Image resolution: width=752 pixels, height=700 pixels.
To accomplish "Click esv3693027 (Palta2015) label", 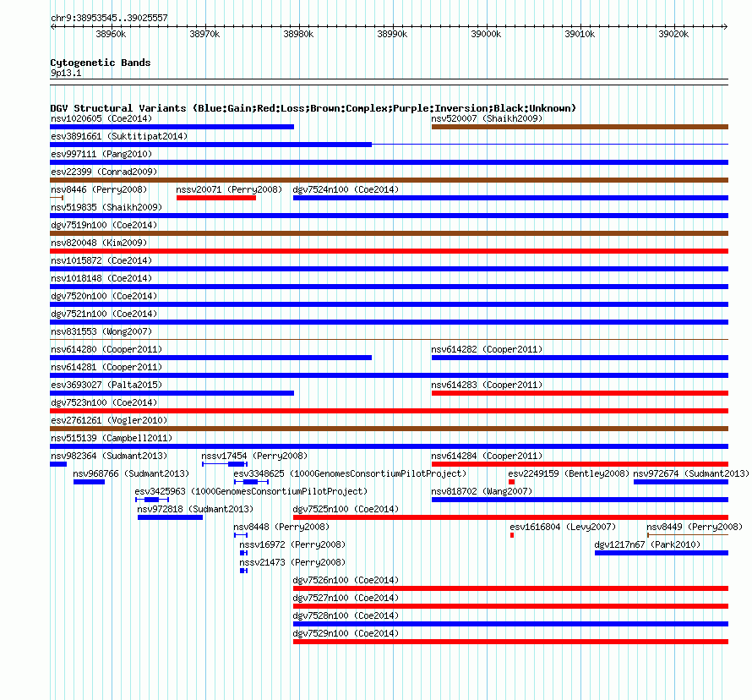I will pyautogui.click(x=106, y=385).
